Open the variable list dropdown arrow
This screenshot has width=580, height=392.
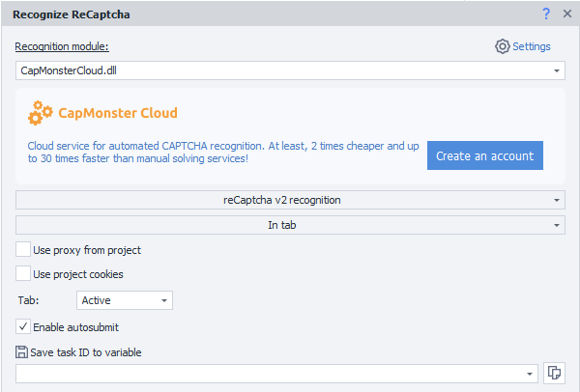coord(530,373)
